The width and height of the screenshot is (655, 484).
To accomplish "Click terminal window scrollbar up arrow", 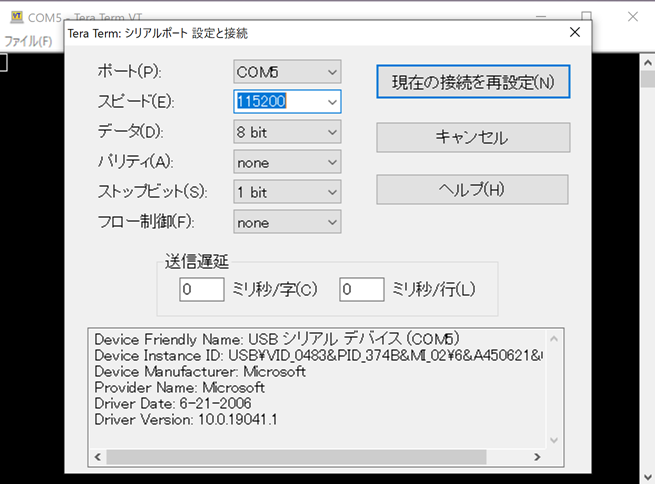I will click(648, 63).
